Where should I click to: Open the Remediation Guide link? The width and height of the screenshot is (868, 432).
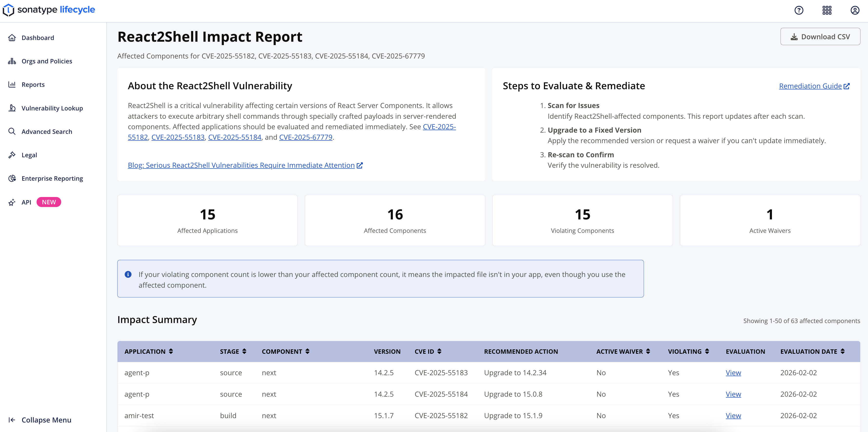pyautogui.click(x=810, y=86)
